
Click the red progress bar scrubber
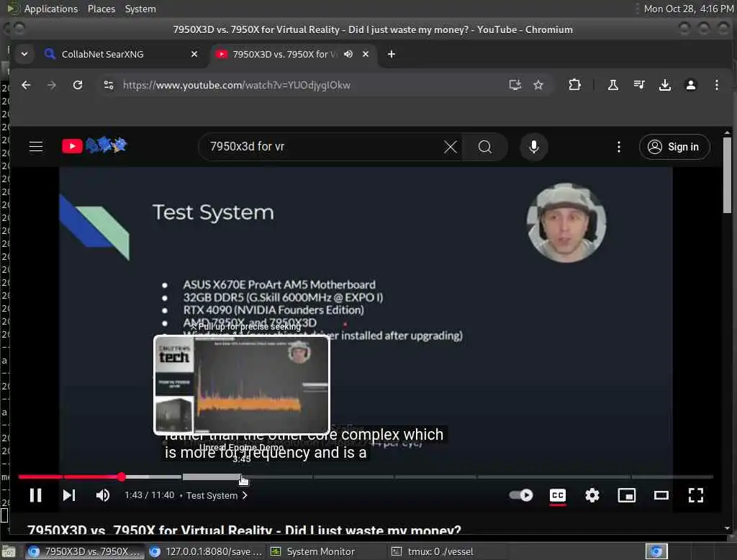(121, 477)
